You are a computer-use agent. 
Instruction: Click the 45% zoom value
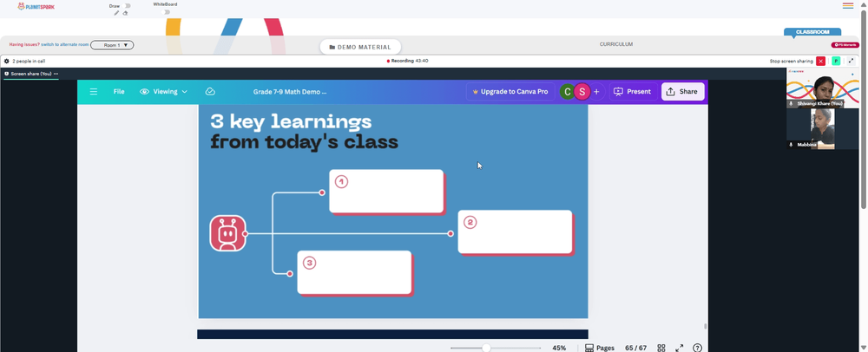coord(559,349)
